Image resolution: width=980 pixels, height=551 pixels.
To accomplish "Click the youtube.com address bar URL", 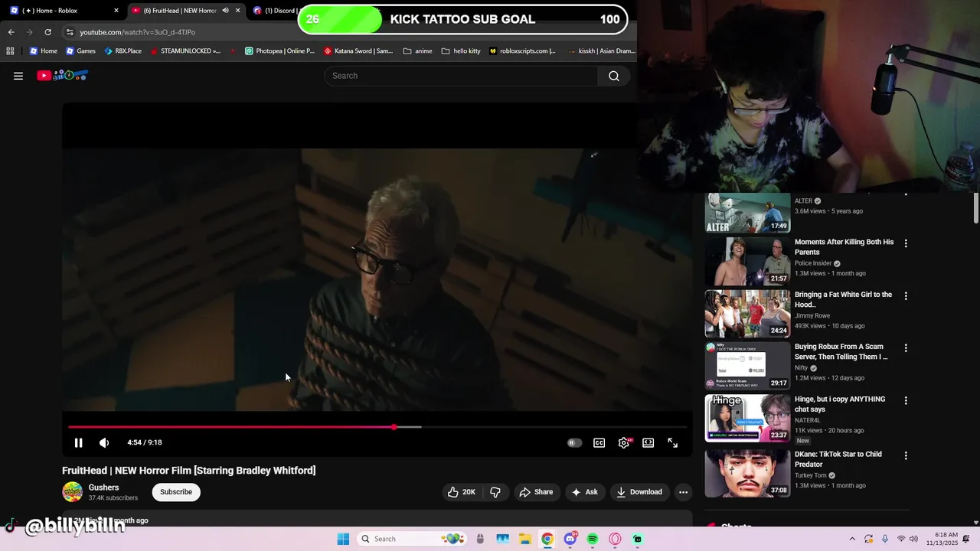I will [x=137, y=32].
